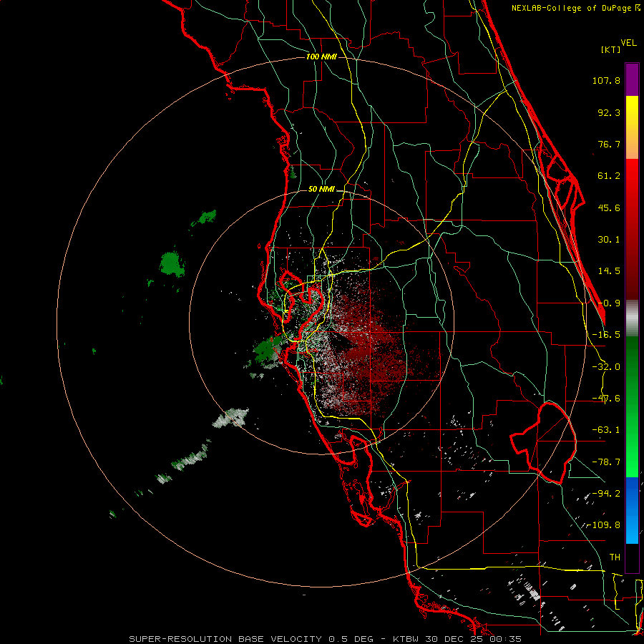Click the blue segment of the color bar
The image size is (644, 644).
pyautogui.click(x=632, y=510)
